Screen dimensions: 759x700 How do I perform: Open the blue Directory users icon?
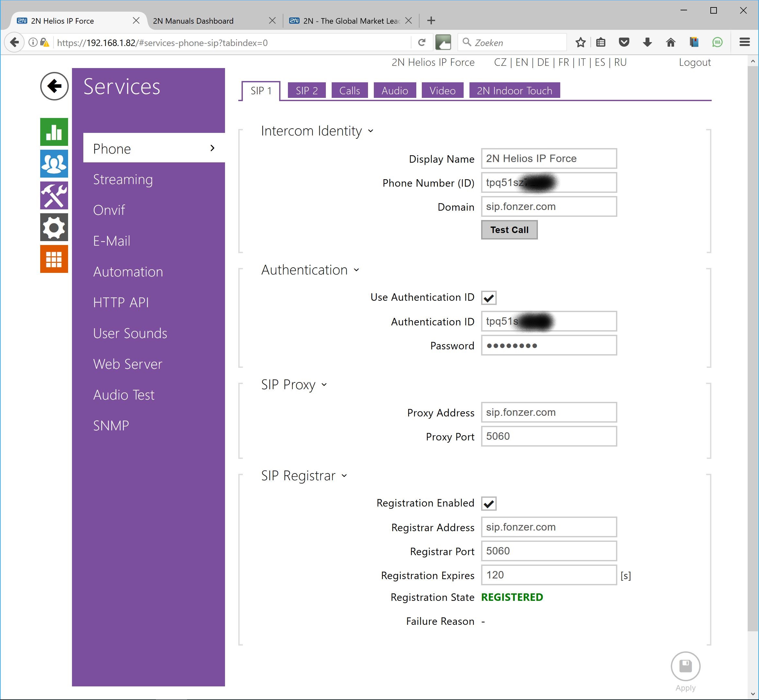point(54,164)
